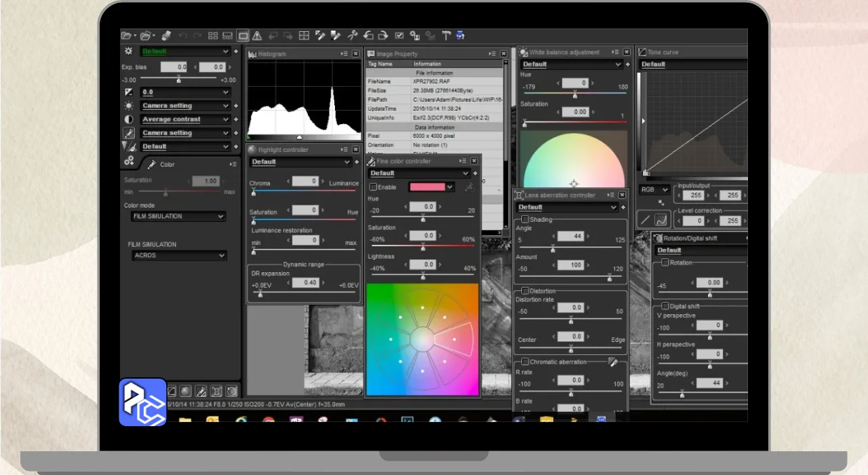Enable the Shading checkbox
This screenshot has height=475, width=868.
pos(525,219)
